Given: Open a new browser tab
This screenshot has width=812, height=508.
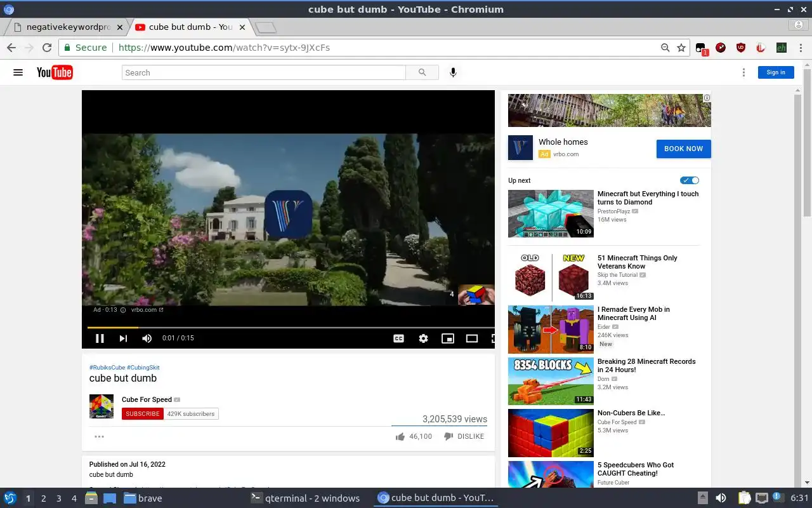Looking at the screenshot, I should click(266, 27).
